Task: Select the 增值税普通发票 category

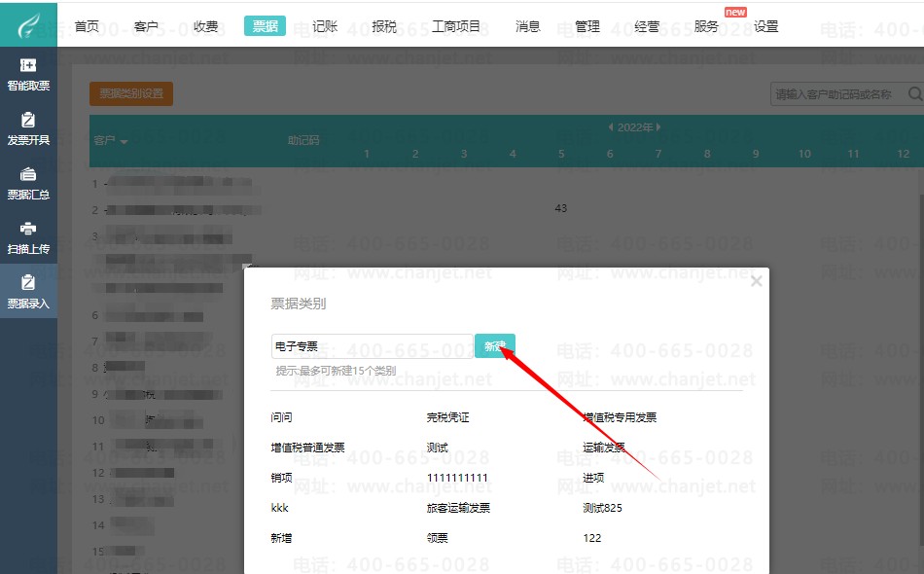Action: (x=307, y=448)
